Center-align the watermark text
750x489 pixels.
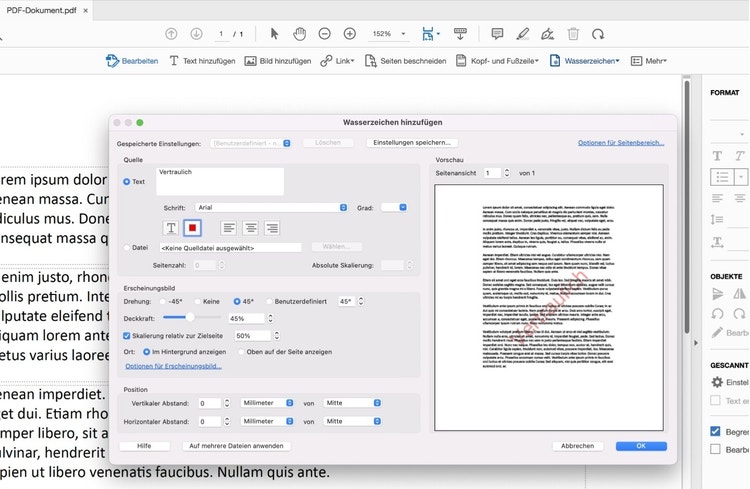coord(250,229)
